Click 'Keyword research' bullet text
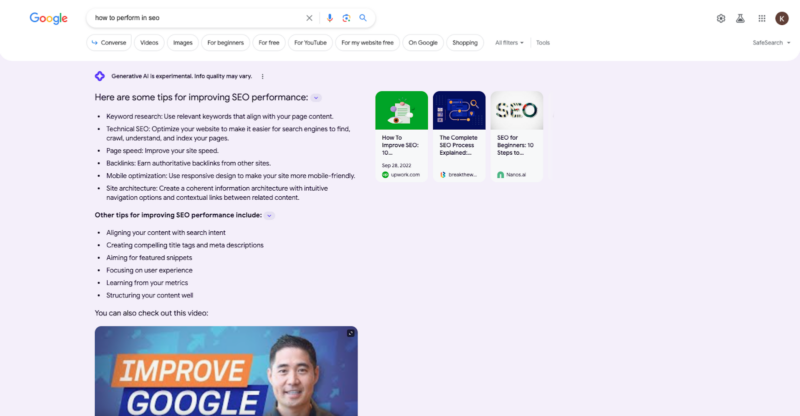 coord(219,116)
